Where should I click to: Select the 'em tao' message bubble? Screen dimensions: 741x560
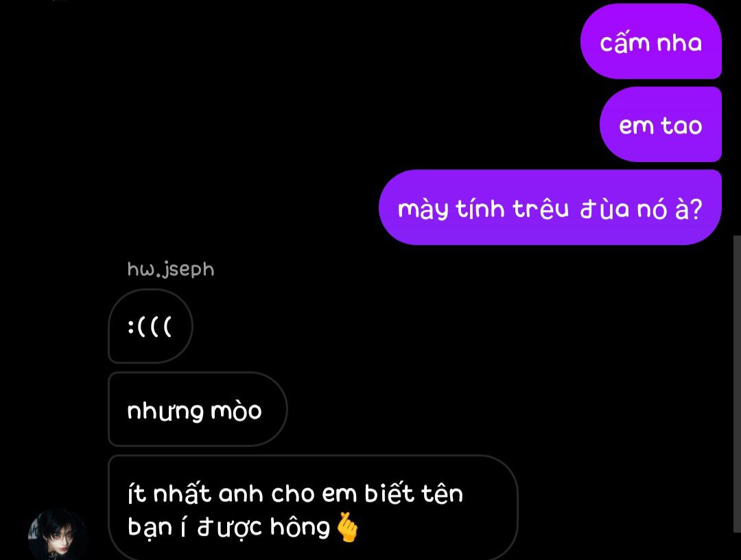pyautogui.click(x=660, y=124)
